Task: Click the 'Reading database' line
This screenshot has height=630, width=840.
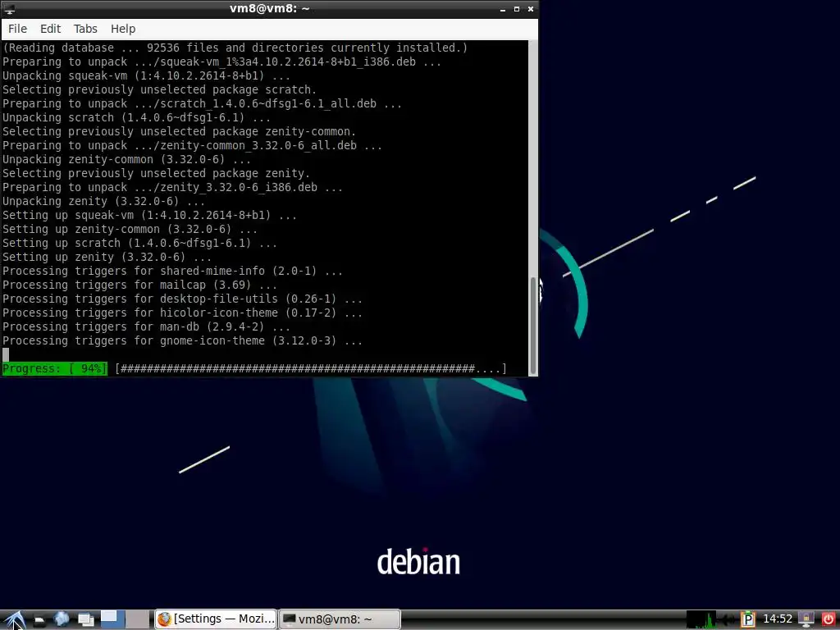Action: click(x=235, y=48)
